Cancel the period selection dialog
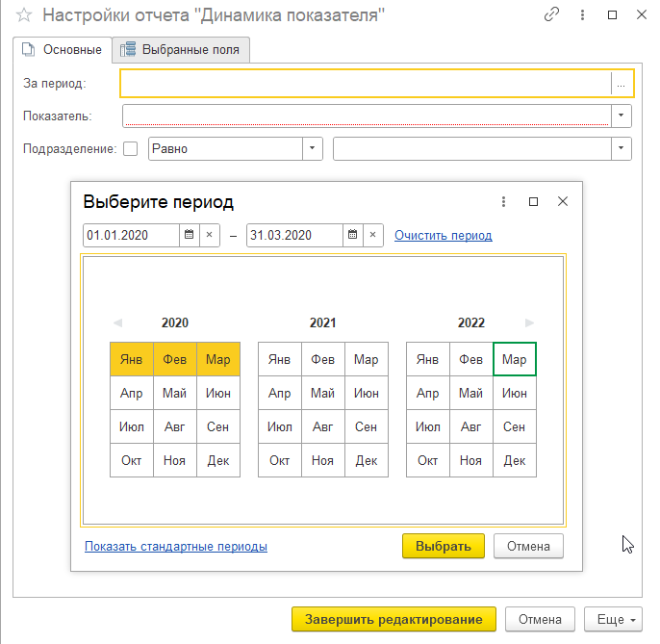Image resolution: width=660 pixels, height=644 pixels. point(528,546)
